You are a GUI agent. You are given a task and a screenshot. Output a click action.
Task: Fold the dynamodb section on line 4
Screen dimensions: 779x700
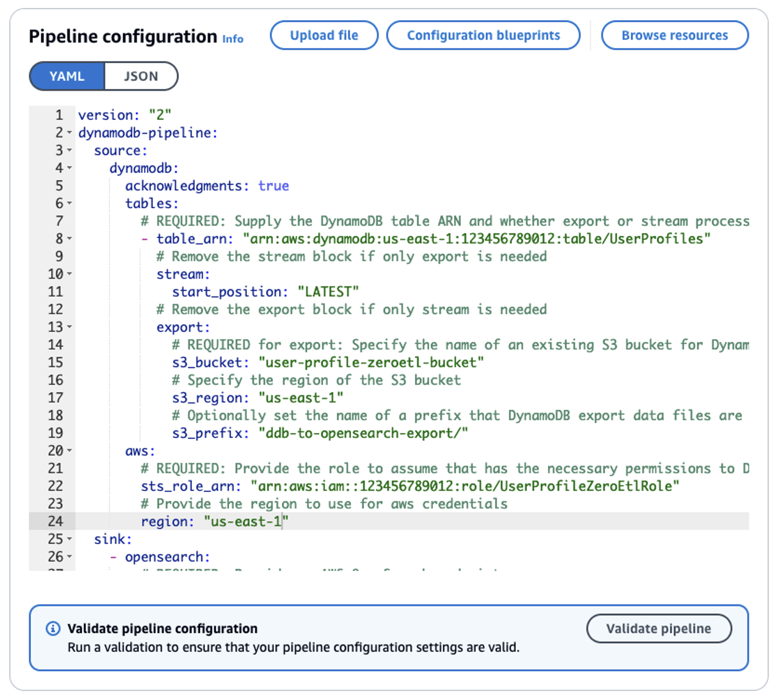click(x=69, y=168)
